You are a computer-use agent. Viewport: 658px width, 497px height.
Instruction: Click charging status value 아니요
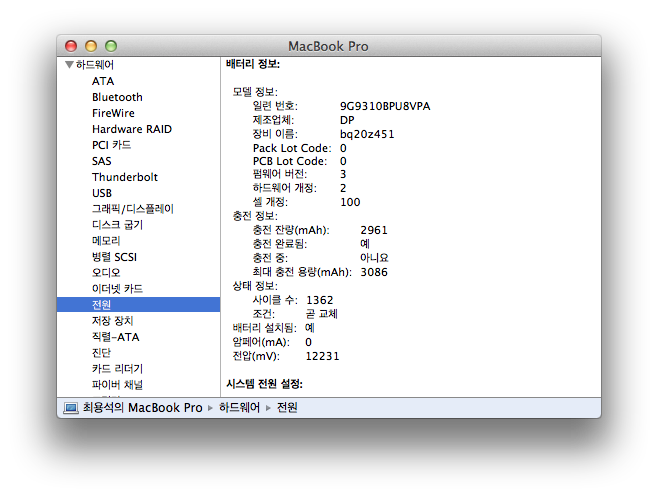(x=374, y=258)
